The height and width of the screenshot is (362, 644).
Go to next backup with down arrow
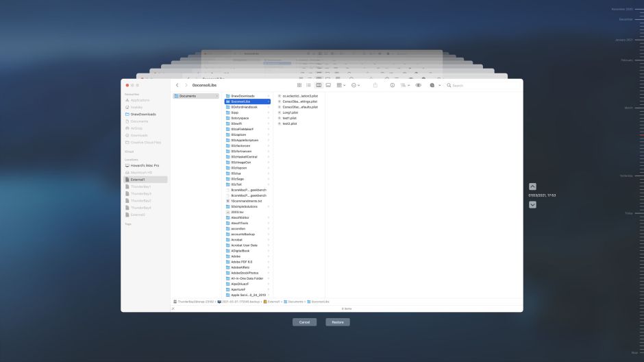533,205
